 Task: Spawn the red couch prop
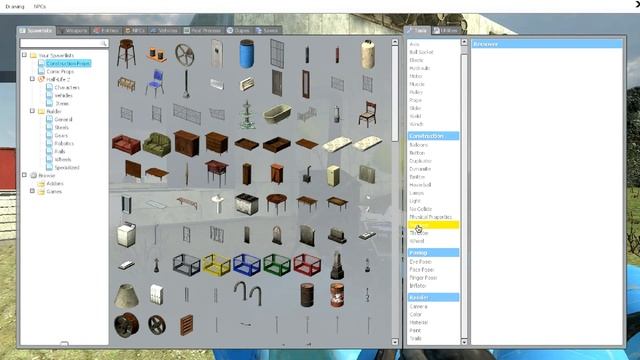pos(126,144)
